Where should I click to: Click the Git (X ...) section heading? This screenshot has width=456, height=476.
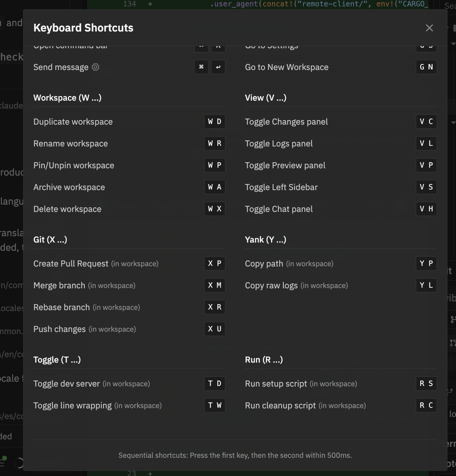50,240
